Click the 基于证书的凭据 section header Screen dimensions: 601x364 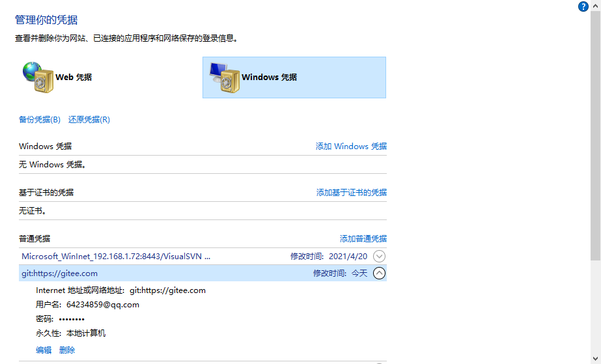tap(46, 192)
